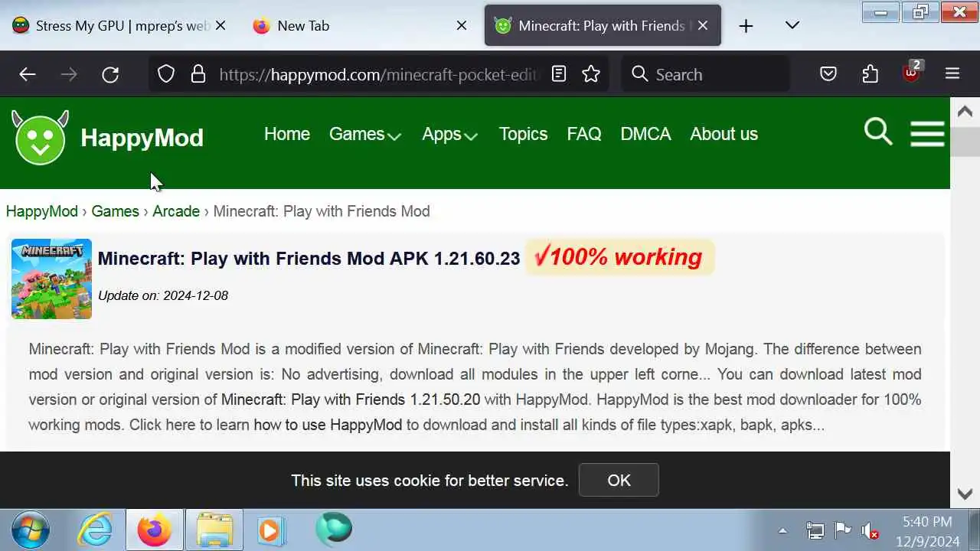
Task: Select the Minecraft: Play with Friends tab
Action: (x=603, y=25)
